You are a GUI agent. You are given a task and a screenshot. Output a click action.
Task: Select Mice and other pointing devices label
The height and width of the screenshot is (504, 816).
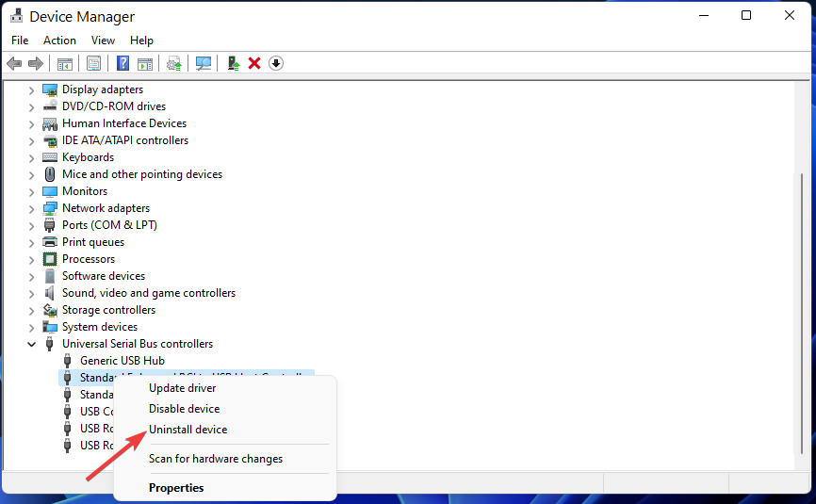coord(142,174)
